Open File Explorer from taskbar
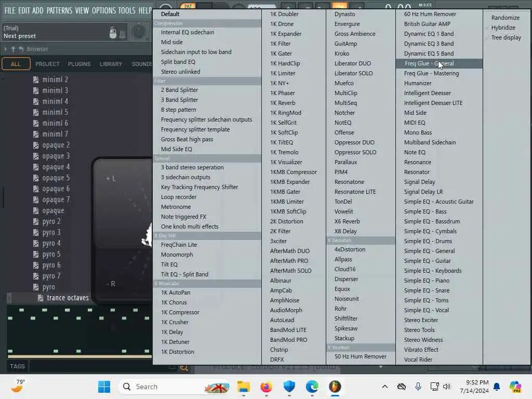 (x=243, y=387)
